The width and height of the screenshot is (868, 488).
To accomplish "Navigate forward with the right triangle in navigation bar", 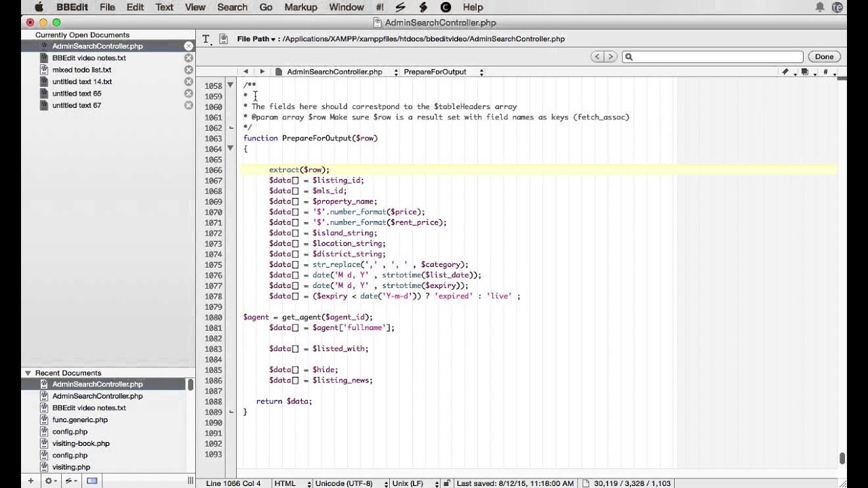I will click(x=262, y=72).
